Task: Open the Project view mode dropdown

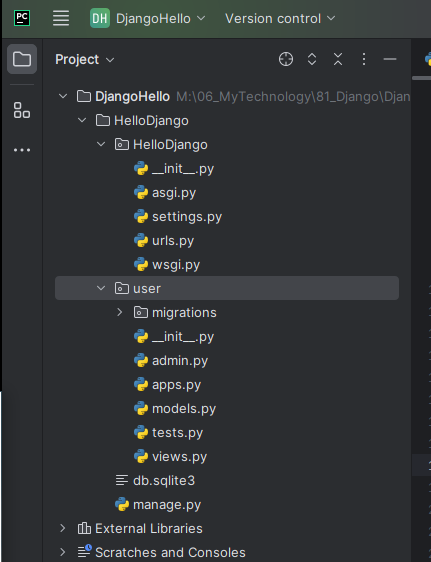Action: tap(85, 59)
